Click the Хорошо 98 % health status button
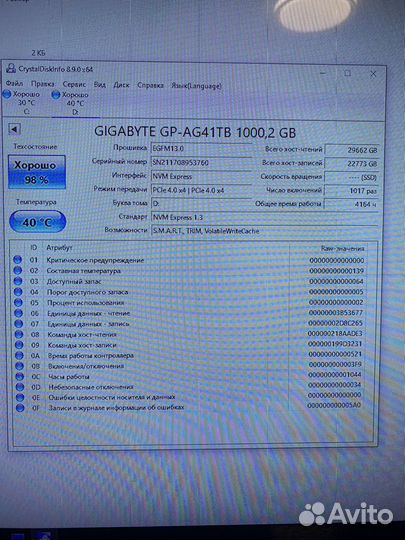Image resolution: width=405 pixels, height=540 pixels. (37, 172)
